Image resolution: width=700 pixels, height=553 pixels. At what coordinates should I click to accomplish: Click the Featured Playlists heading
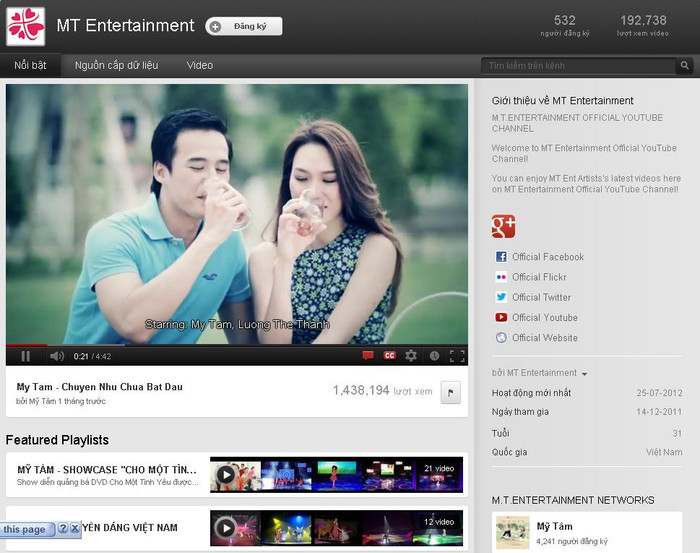coord(57,440)
